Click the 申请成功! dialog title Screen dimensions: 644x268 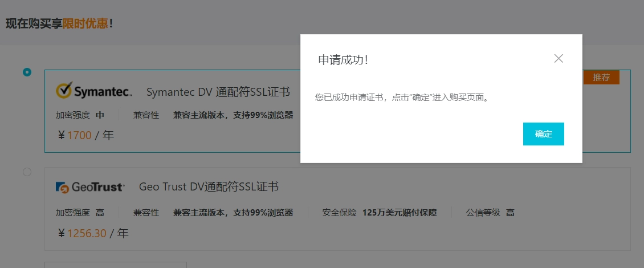click(343, 60)
